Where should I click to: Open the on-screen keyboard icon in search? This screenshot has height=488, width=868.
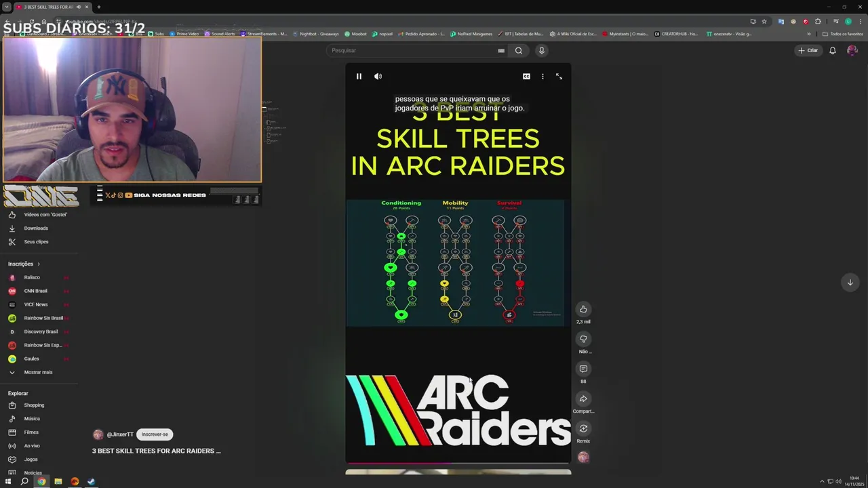(501, 50)
